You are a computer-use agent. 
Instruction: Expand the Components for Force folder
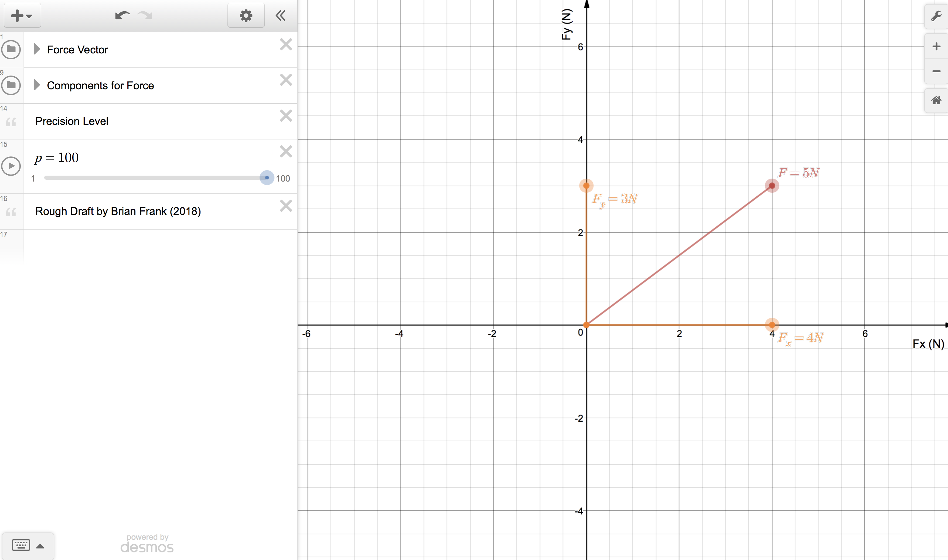37,85
